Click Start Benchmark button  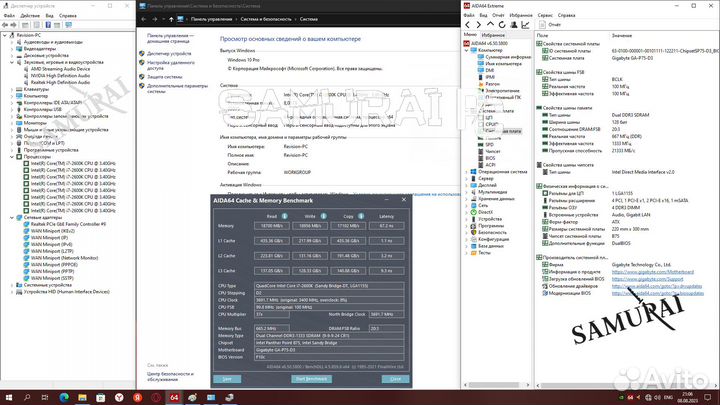pos(311,379)
